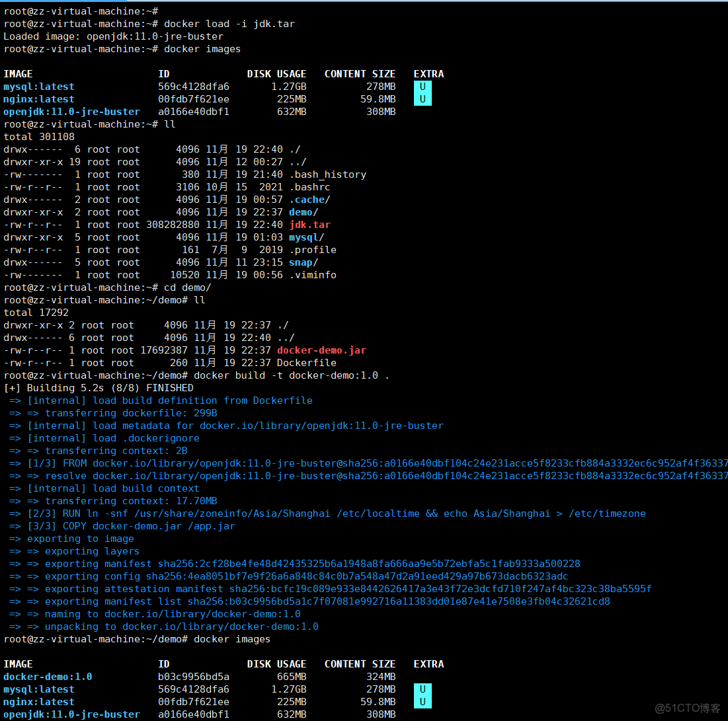The height and width of the screenshot is (721, 728).
Task: Click the U update badge beside mysql:latest
Action: 422,86
